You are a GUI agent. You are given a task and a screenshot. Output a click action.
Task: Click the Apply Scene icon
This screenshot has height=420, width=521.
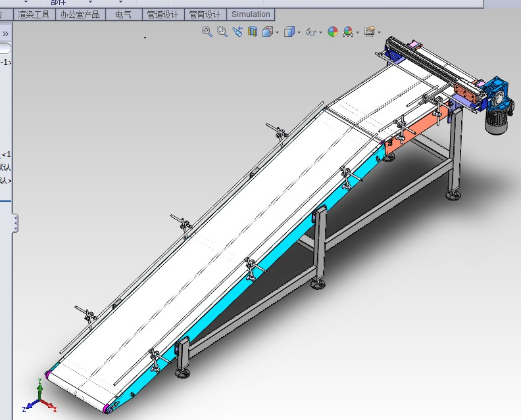click(347, 32)
